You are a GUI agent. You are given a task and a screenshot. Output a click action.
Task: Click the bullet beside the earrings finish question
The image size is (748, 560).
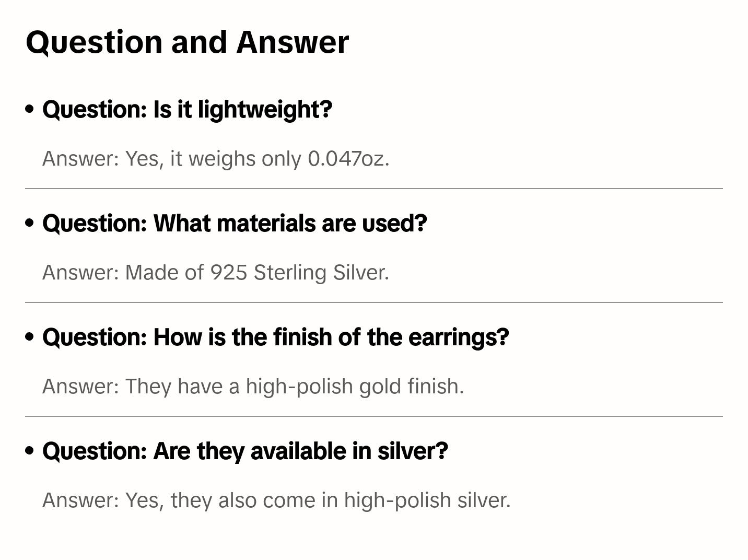tap(30, 337)
